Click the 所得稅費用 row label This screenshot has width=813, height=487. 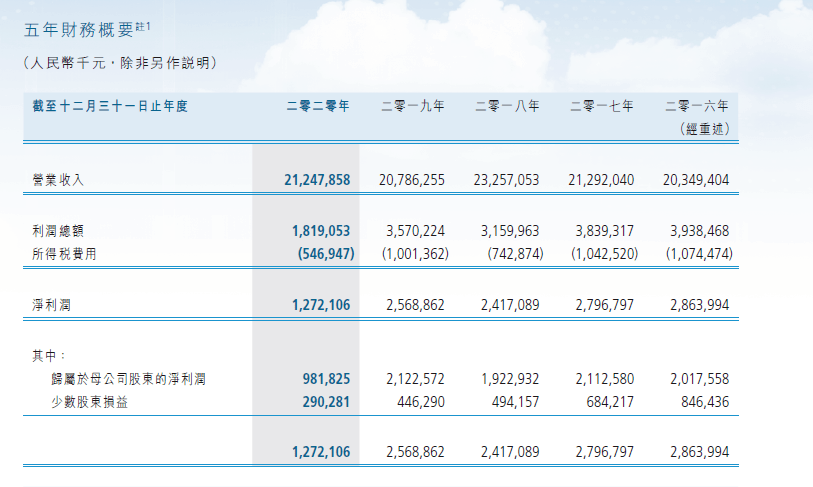point(65,254)
